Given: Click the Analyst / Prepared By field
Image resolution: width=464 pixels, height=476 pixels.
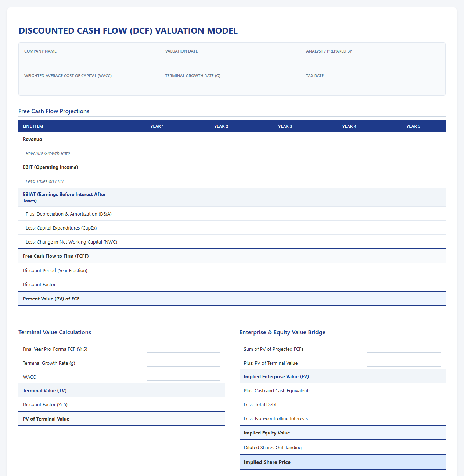Looking at the screenshot, I should (373, 61).
